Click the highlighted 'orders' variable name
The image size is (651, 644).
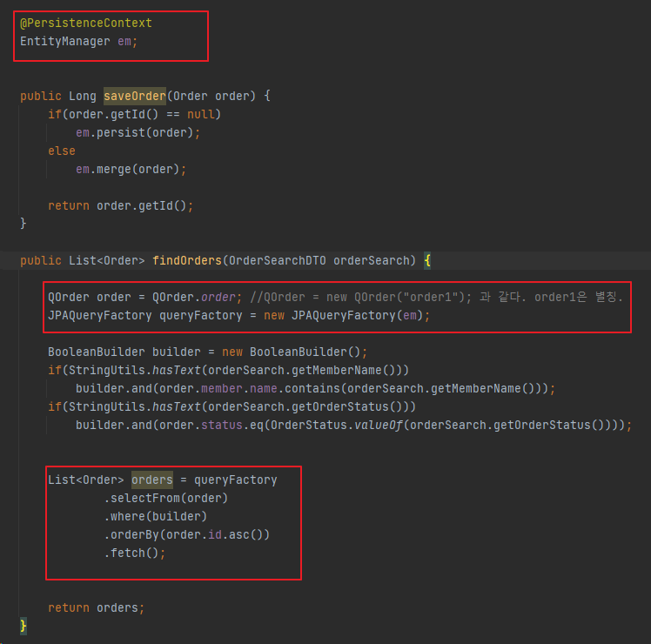point(152,480)
